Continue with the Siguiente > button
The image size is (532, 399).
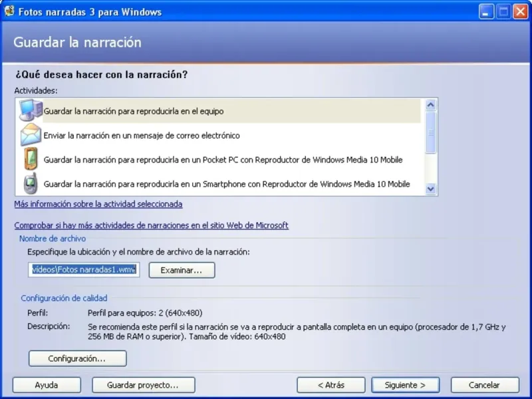point(406,385)
